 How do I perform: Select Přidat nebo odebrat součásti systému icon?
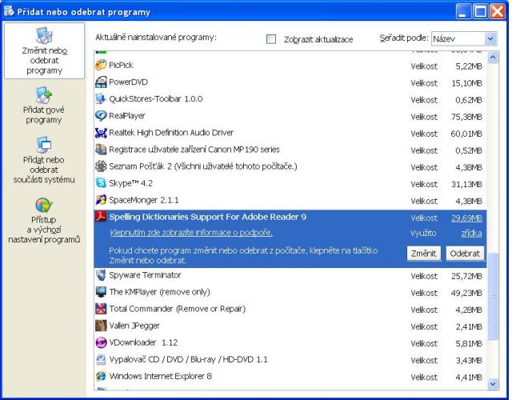tap(44, 145)
